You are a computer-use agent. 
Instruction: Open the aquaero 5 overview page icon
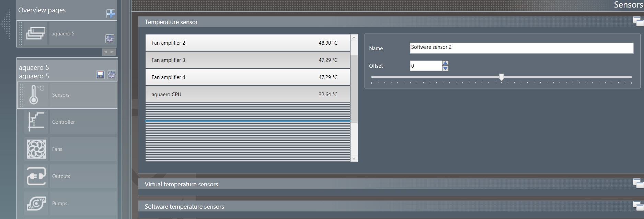(36, 33)
